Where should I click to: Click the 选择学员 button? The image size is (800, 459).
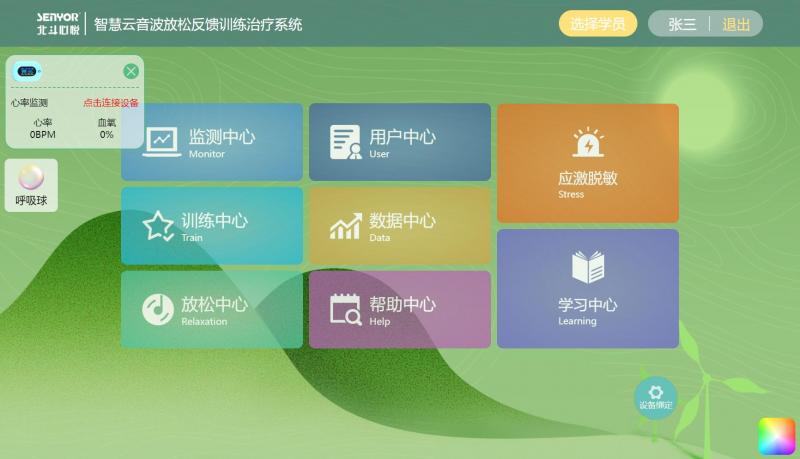click(598, 23)
